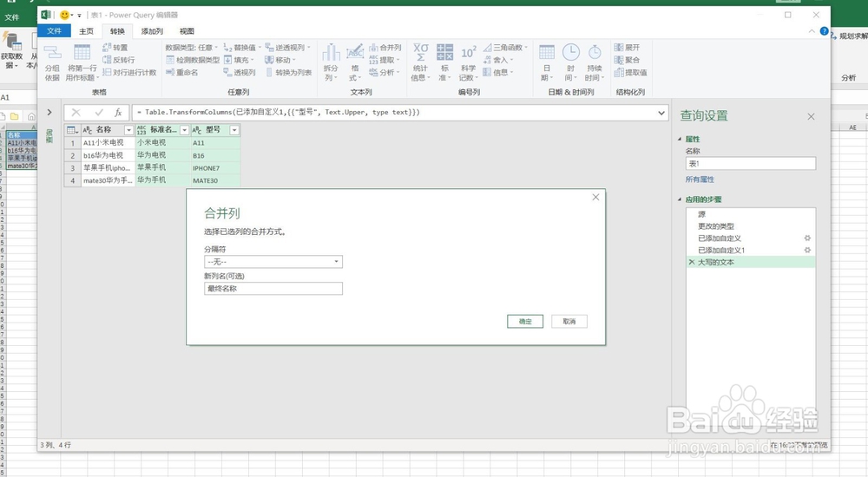Viewport: 868px width, 477px height.
Task: Open the 文件 tab in Power Query editor
Action: pyautogui.click(x=54, y=31)
